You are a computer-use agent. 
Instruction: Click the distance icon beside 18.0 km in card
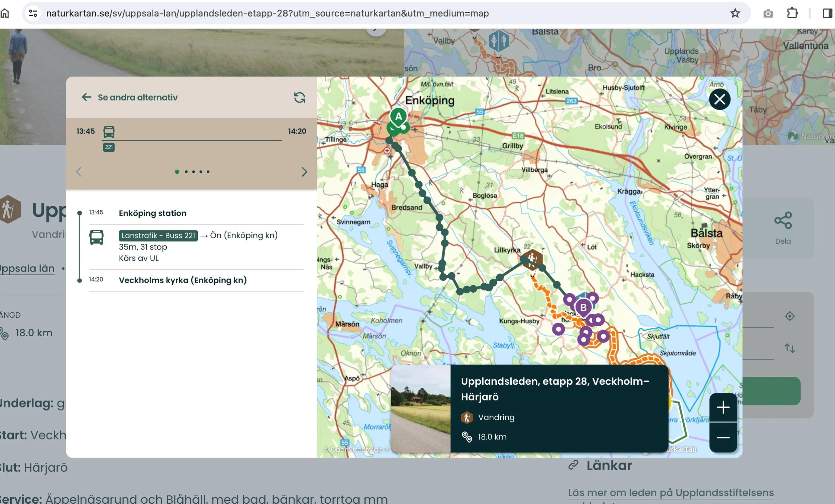[467, 437]
